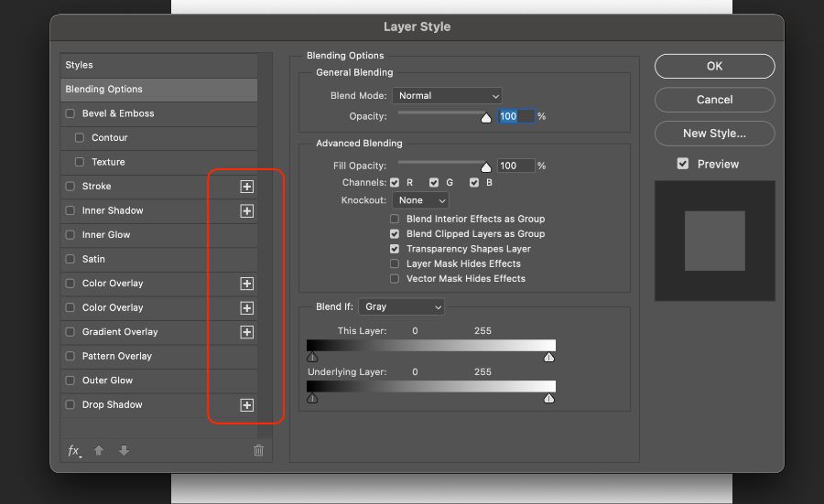Move effect down with the down arrow icon
Viewport: 824px width, 504px height.
124,450
